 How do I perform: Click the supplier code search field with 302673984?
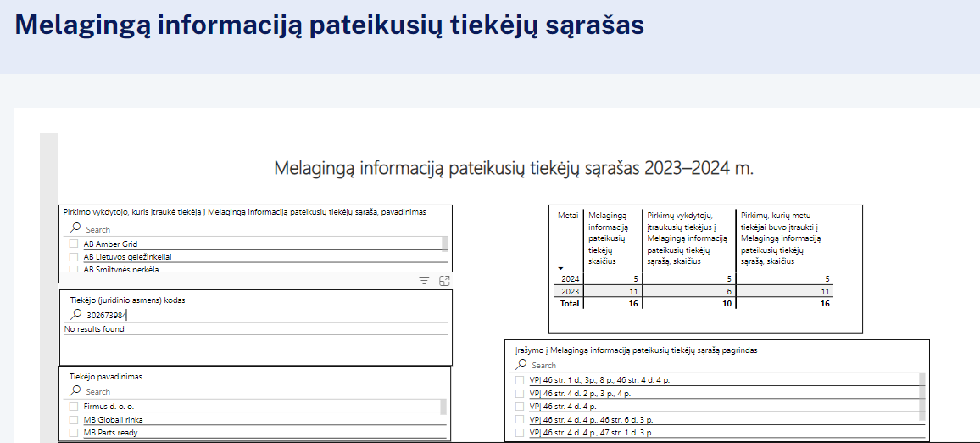(x=254, y=316)
